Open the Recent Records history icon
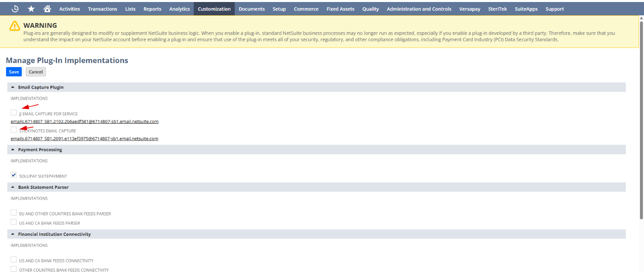This screenshot has width=644, height=272. [x=15, y=9]
